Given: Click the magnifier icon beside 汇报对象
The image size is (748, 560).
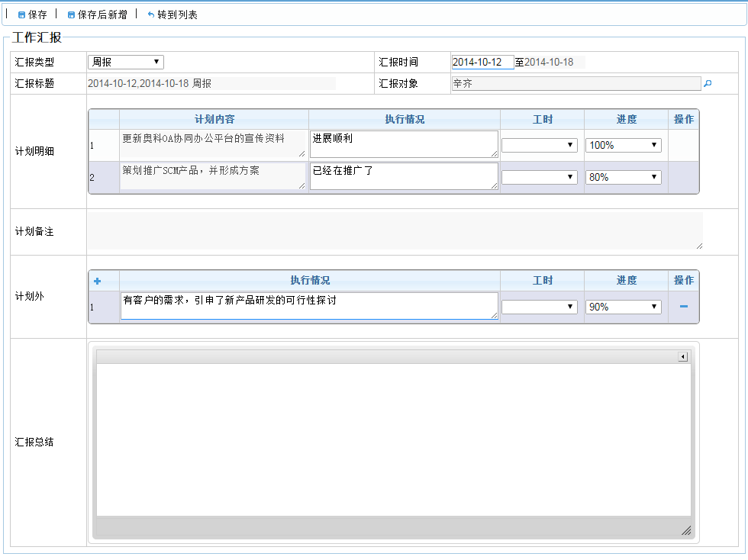Looking at the screenshot, I should [707, 84].
